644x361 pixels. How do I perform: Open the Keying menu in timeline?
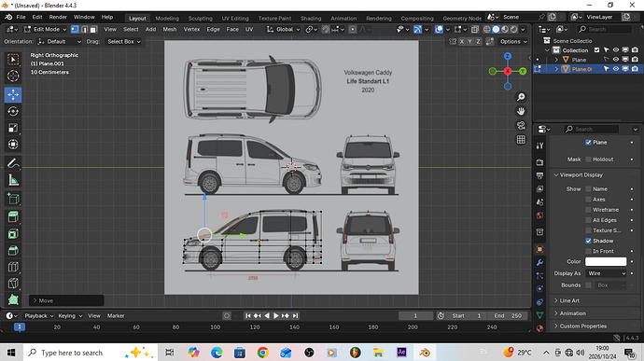tap(70, 316)
